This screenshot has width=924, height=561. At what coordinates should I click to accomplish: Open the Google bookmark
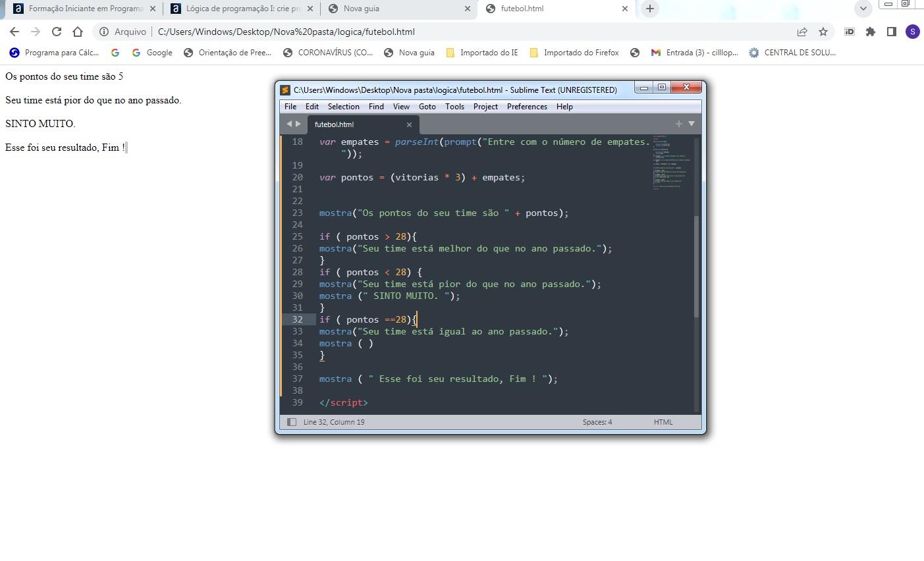(x=152, y=53)
